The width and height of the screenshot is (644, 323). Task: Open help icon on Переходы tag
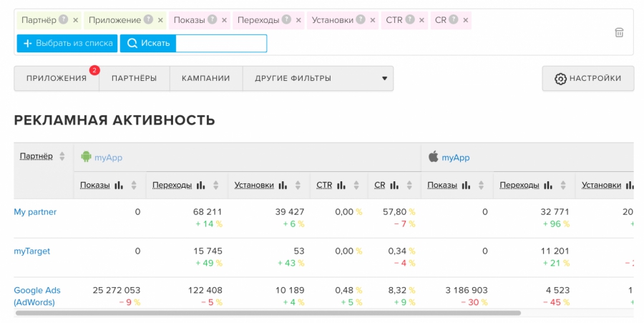[287, 19]
